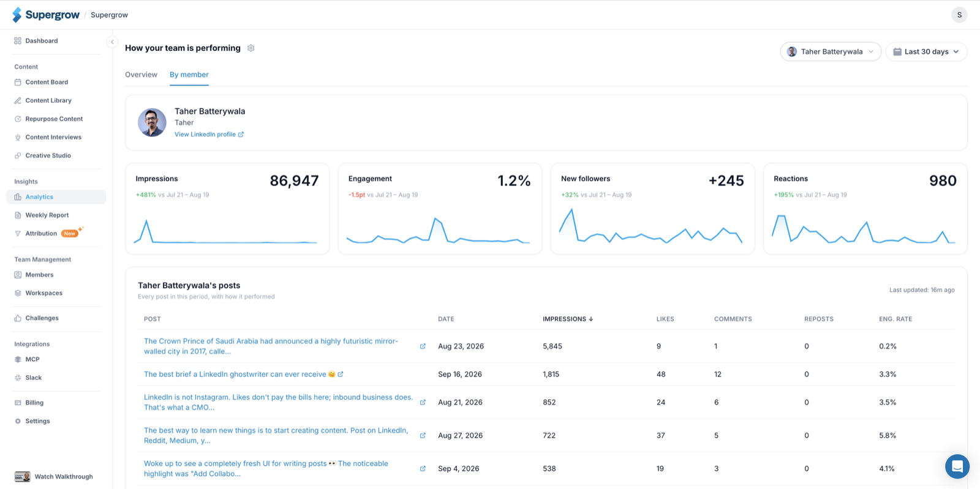Open the Woke up to fresh UI post
Viewport: 980px width, 489px height.
pos(266,469)
